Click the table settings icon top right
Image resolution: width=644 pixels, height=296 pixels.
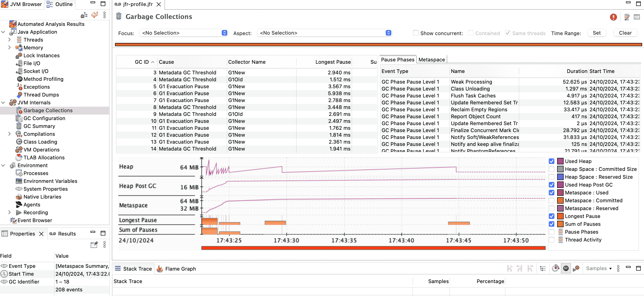point(637,17)
